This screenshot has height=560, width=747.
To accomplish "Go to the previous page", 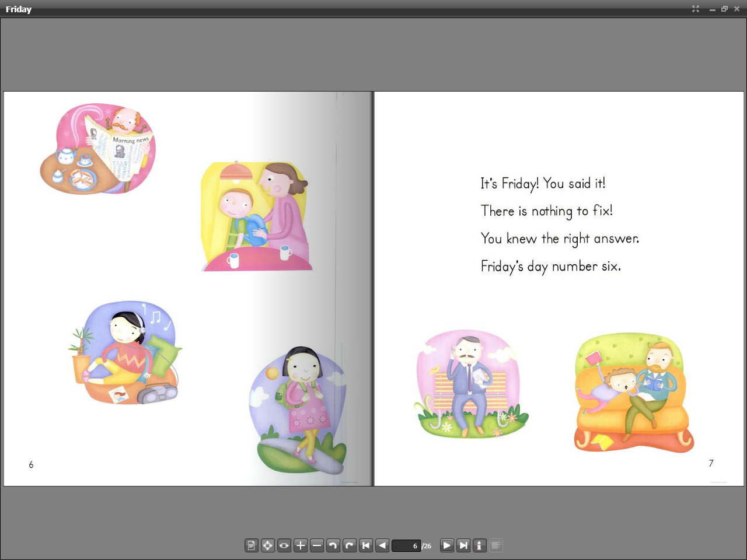I will [x=382, y=545].
